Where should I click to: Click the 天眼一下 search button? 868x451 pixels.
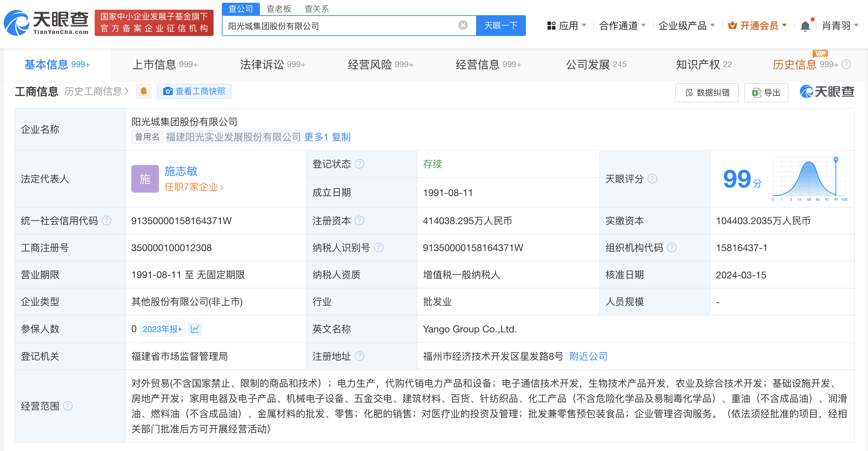pos(501,25)
